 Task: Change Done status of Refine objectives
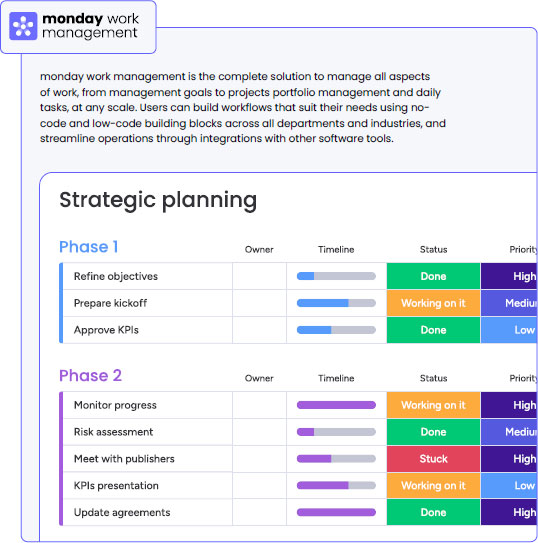click(x=433, y=276)
